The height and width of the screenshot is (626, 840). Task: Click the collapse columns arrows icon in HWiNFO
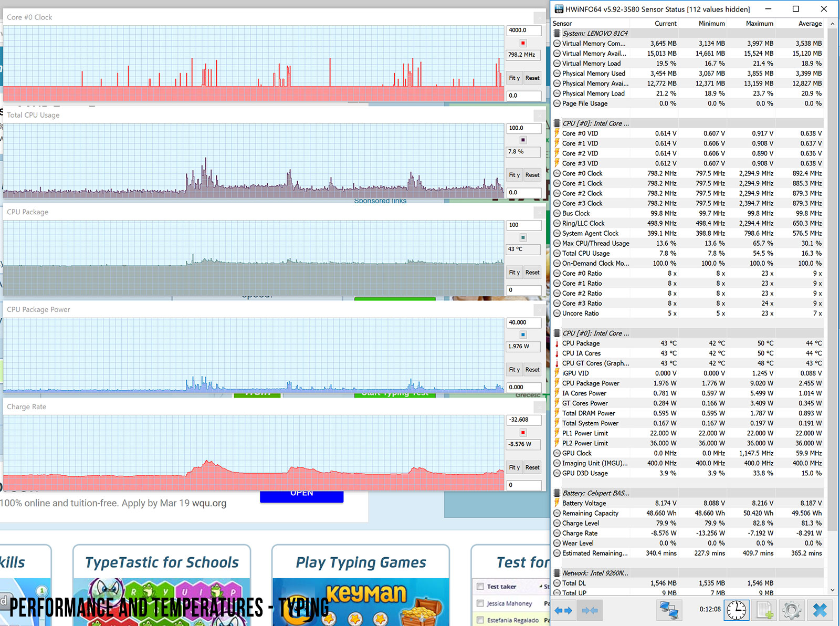590,610
